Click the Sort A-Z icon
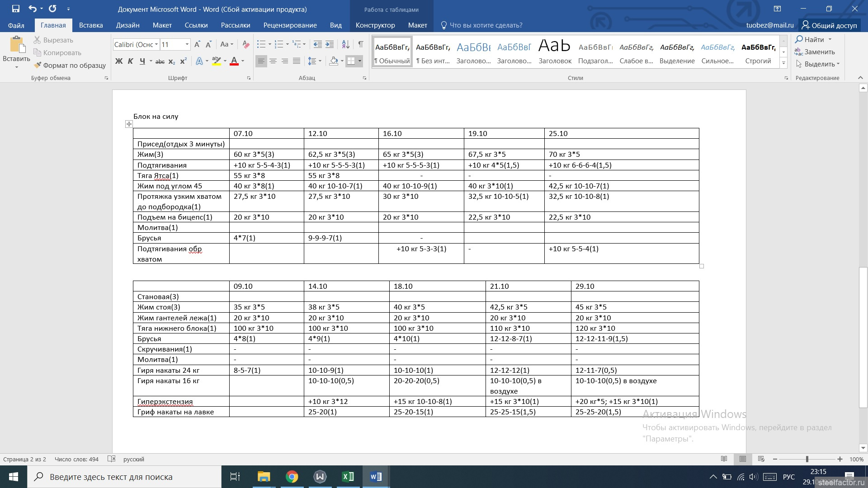The image size is (868, 488). tap(345, 44)
